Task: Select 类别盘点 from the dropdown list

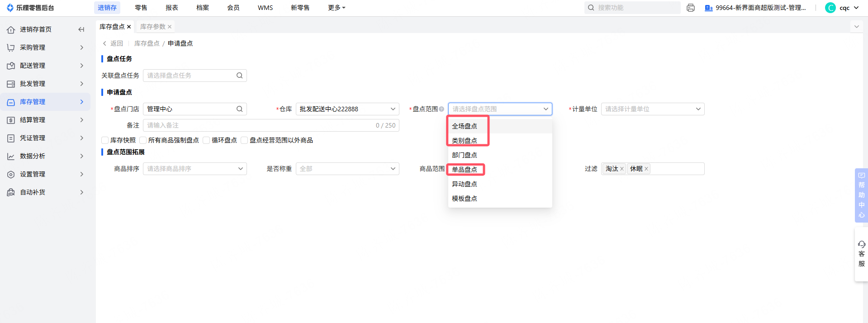Action: coord(500,141)
